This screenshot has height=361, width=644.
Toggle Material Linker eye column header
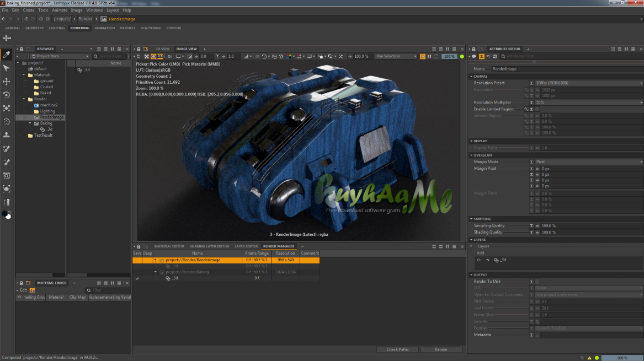[19, 297]
